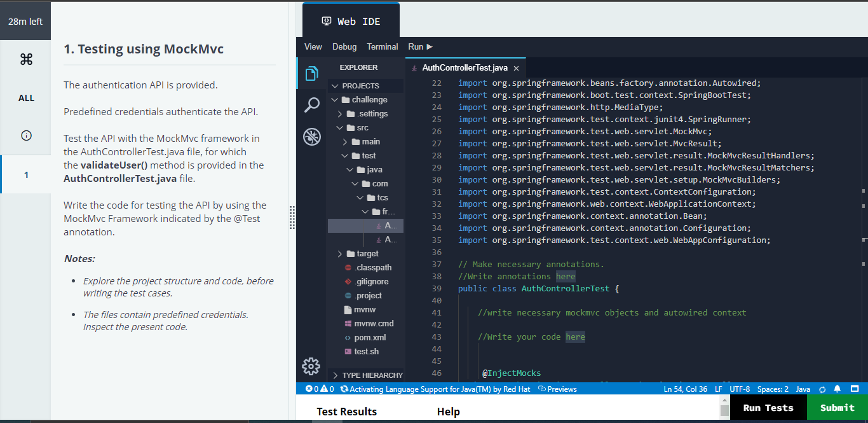Screen dimensions: 868x423
Task: Collapse the com folder
Action: coord(355,184)
